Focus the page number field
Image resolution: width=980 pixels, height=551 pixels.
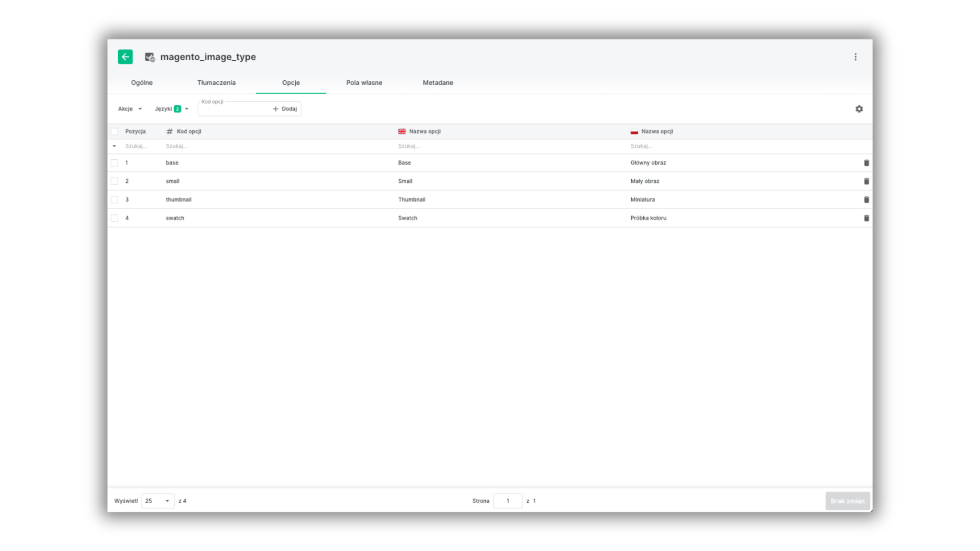507,501
